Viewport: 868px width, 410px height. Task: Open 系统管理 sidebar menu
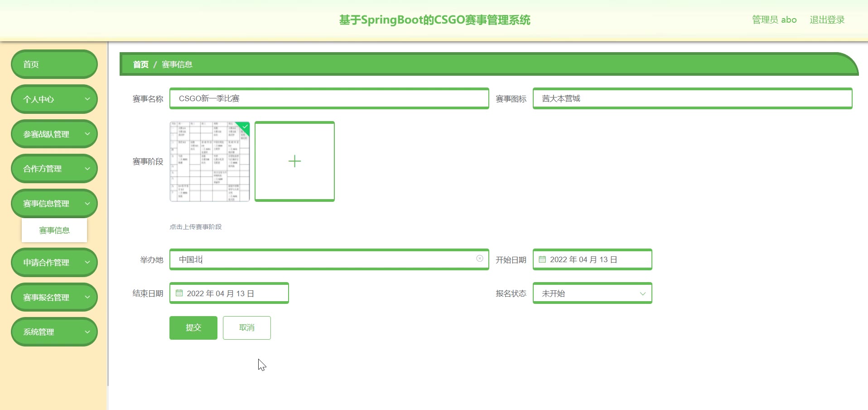point(54,332)
